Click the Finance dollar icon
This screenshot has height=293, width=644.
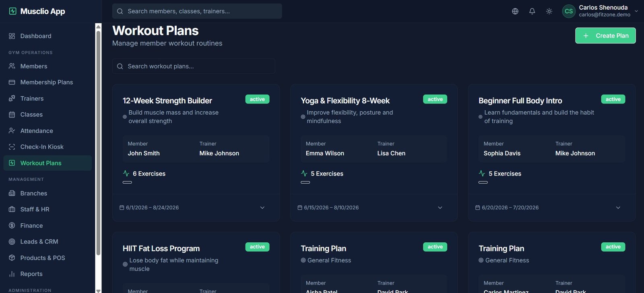[x=12, y=226]
